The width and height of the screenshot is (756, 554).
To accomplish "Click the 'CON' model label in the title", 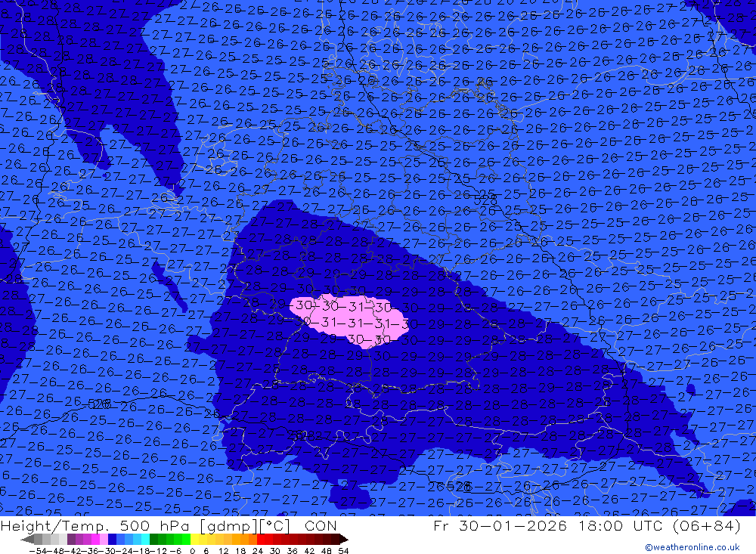I will [x=321, y=526].
